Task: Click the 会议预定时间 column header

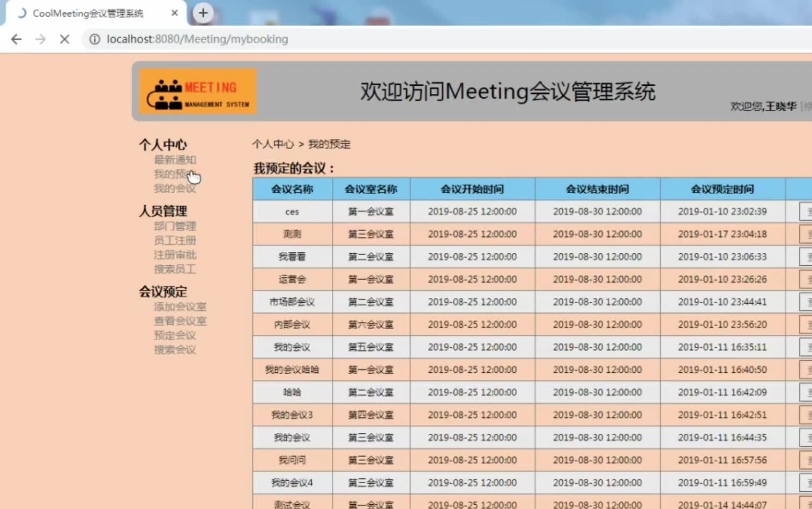Action: point(722,189)
